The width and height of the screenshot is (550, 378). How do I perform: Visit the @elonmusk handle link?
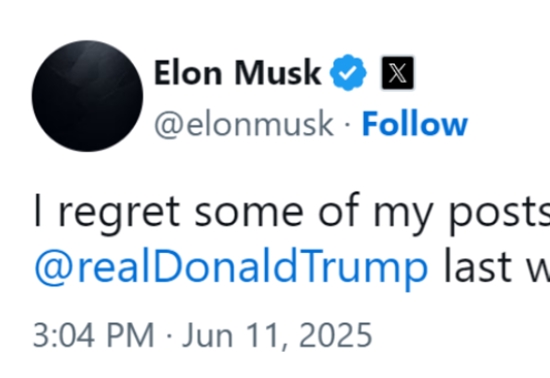tap(244, 124)
